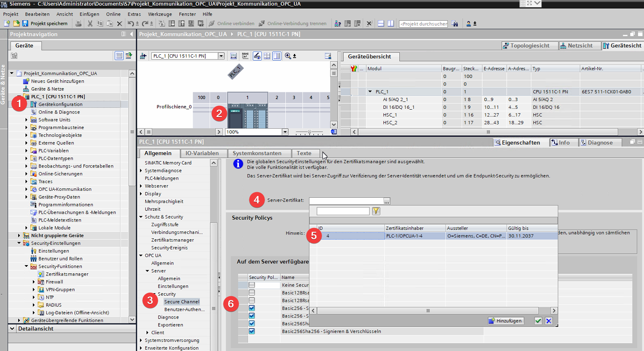Click the project search binoculars icon

click(x=455, y=23)
